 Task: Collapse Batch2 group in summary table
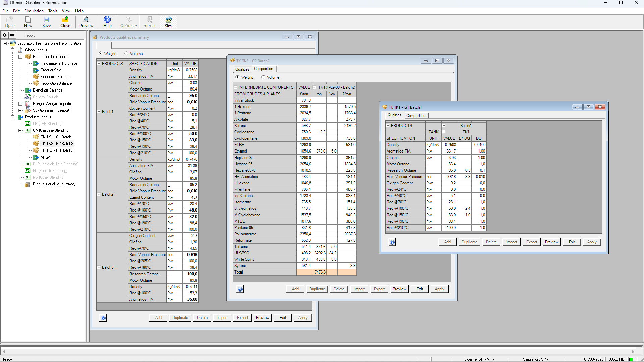(x=99, y=194)
